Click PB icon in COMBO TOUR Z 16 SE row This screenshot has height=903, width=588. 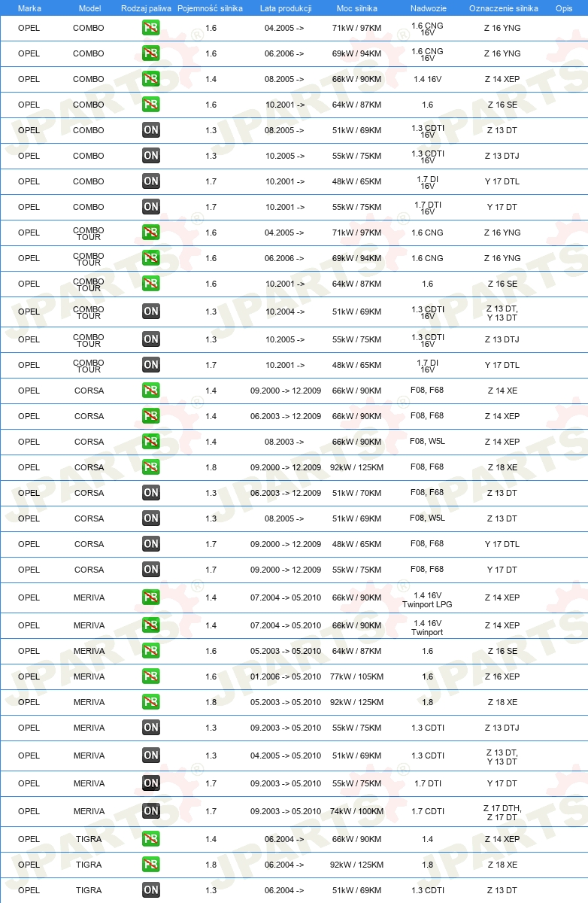[x=150, y=284]
